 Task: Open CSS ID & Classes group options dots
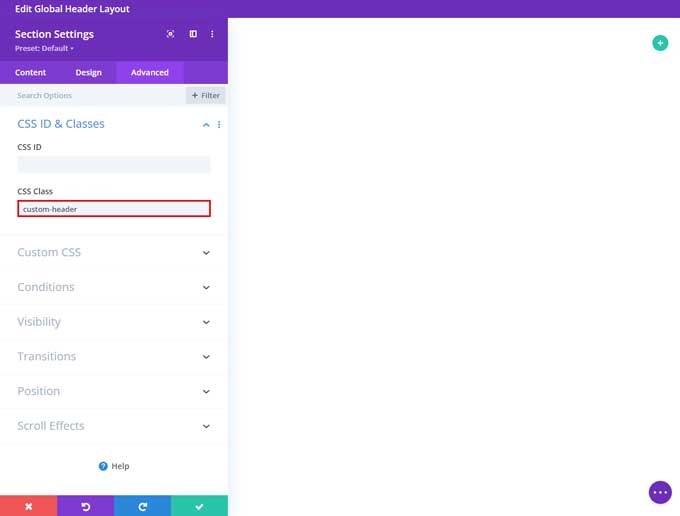tap(219, 125)
